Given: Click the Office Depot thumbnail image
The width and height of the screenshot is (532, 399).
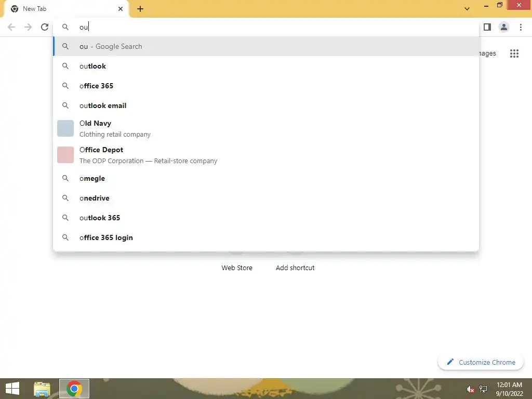Looking at the screenshot, I should click(65, 155).
